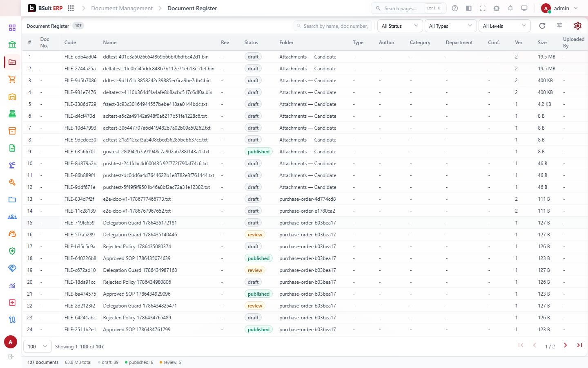Select the govtest-280942b7a91948c7a902a6788f143a1f.txt row name
Image resolution: width=588 pixels, height=368 pixels.
(156, 152)
